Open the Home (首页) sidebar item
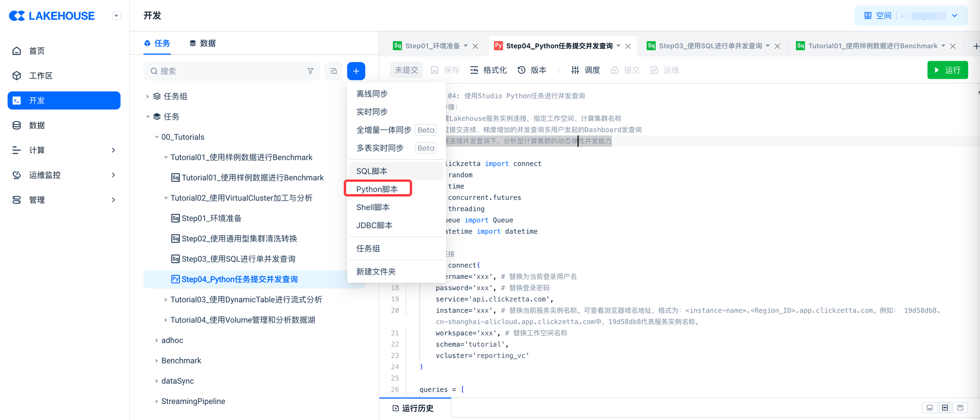 (x=37, y=51)
